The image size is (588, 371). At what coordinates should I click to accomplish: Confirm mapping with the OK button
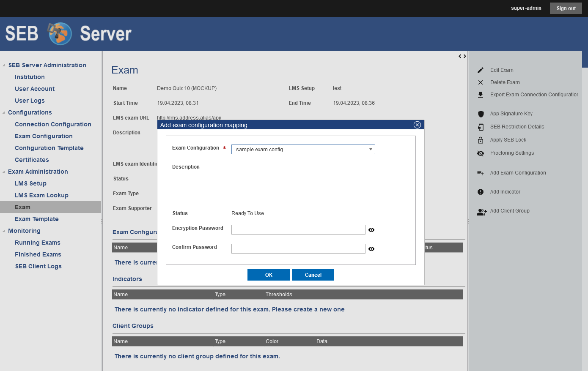269,275
